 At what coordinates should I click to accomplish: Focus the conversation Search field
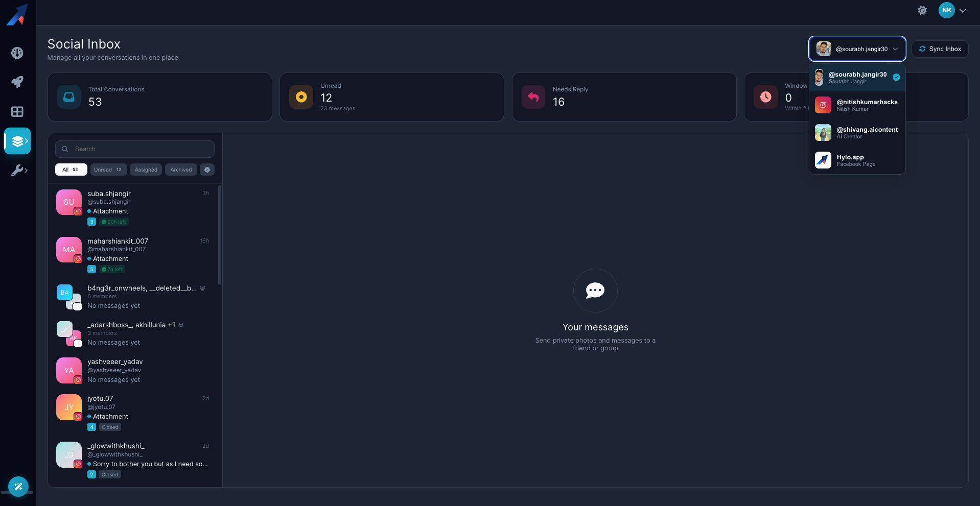click(x=135, y=149)
